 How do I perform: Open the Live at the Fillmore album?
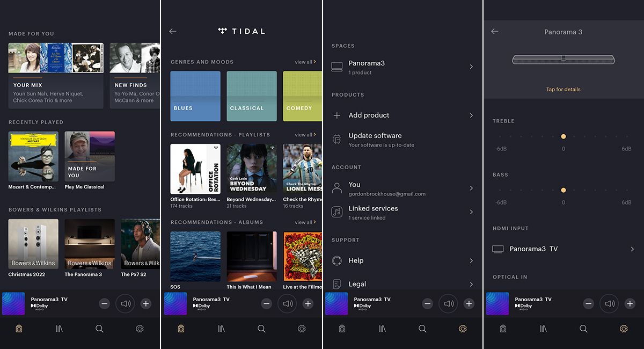[303, 257]
